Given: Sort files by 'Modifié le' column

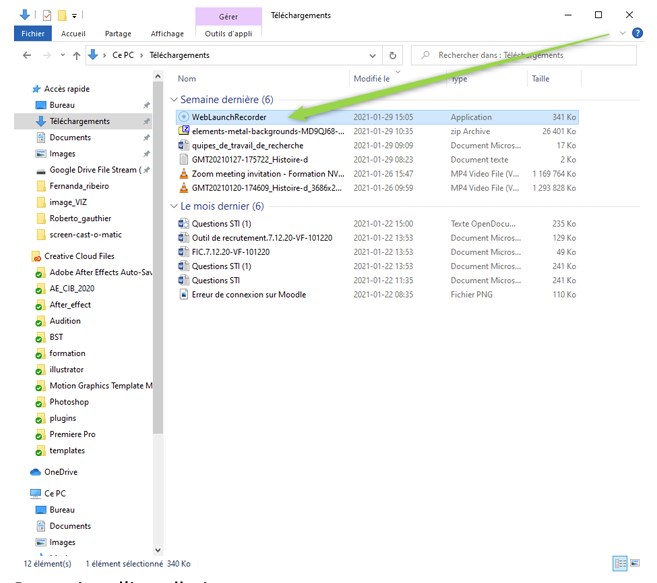Looking at the screenshot, I should click(x=370, y=78).
